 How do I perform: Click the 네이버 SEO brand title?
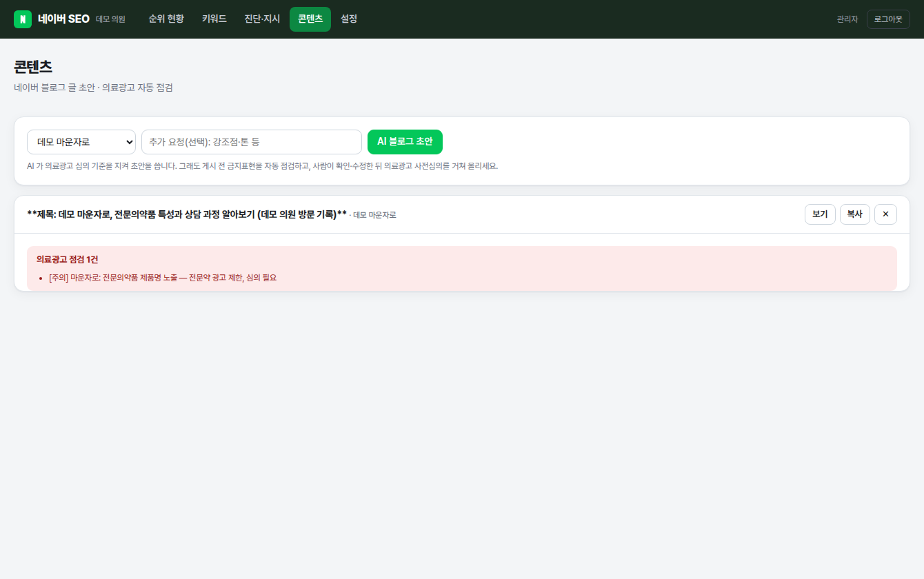(x=63, y=19)
